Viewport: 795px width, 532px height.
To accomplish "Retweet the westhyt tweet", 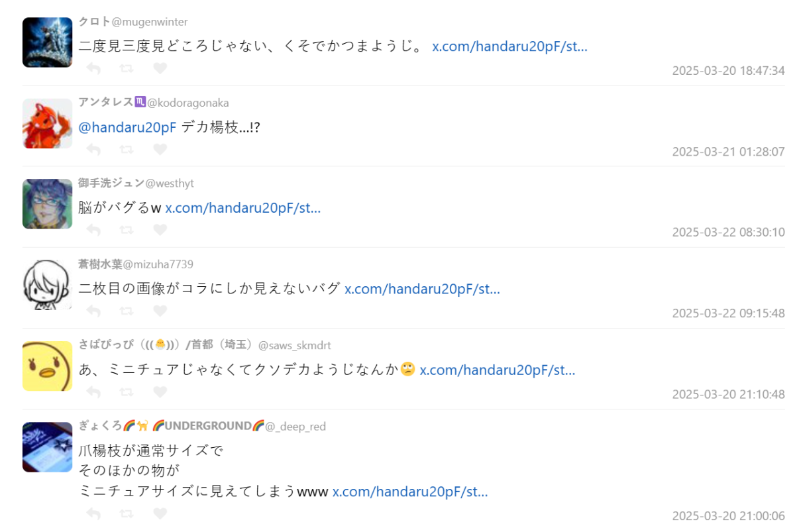I will (x=126, y=230).
